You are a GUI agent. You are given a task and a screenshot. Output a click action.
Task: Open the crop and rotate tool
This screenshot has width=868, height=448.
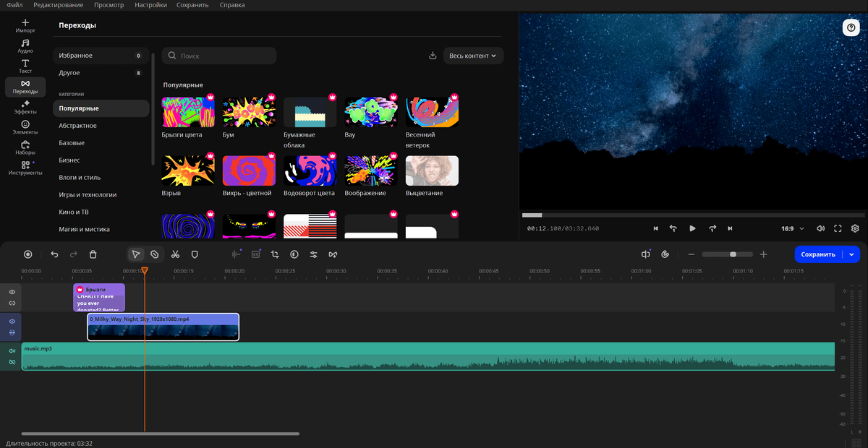[x=275, y=254]
